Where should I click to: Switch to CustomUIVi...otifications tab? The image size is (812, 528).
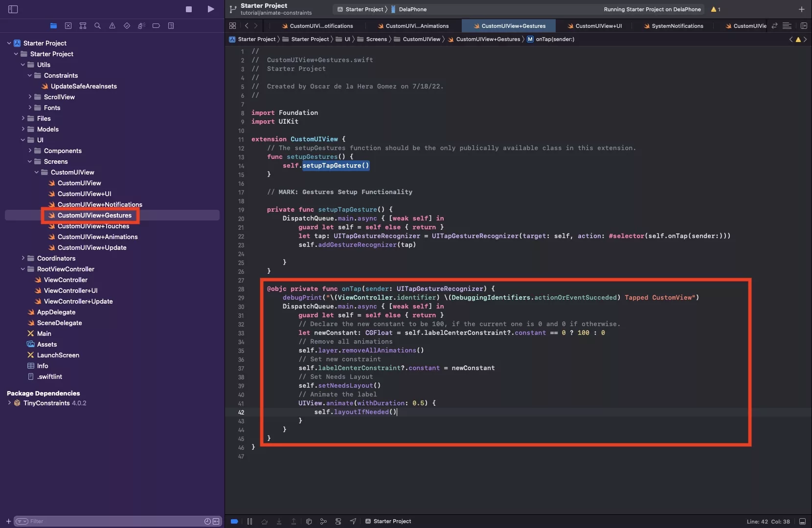click(x=317, y=26)
